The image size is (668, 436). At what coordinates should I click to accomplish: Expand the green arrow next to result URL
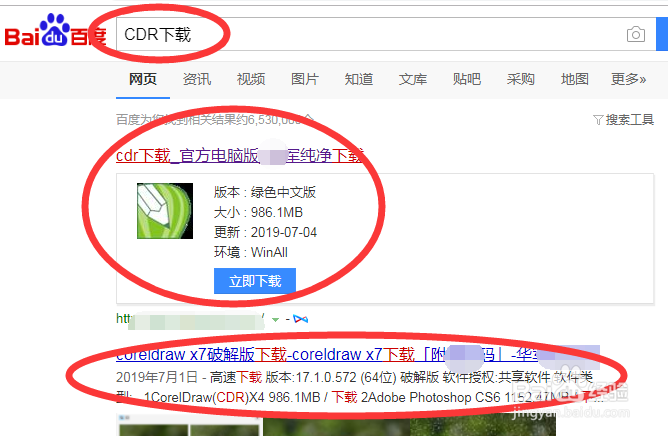click(x=275, y=319)
